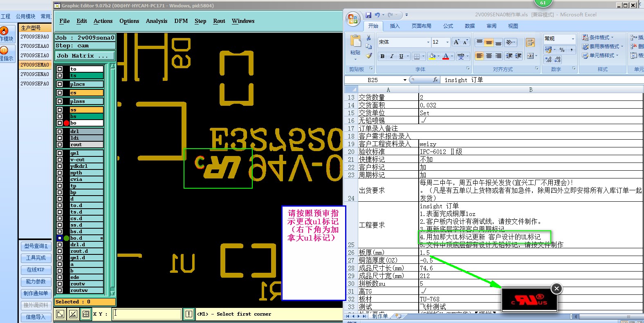This screenshot has width=644, height=323.
Task: Toggle the 'ts' layer checkbox
Action: [x=60, y=76]
